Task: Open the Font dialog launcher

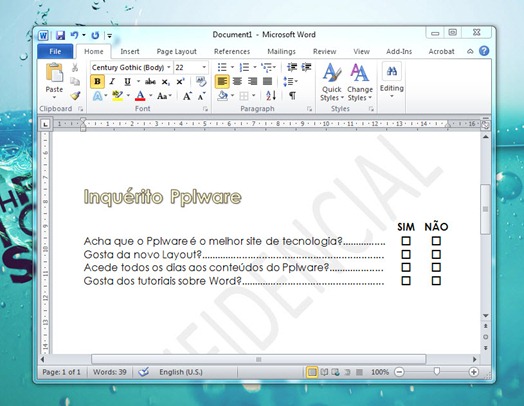Action: click(x=205, y=109)
